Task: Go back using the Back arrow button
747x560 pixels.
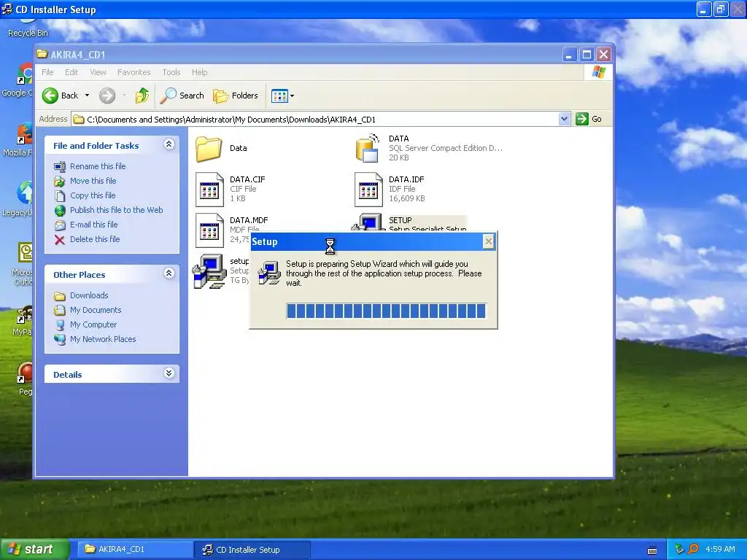Action: [x=60, y=96]
